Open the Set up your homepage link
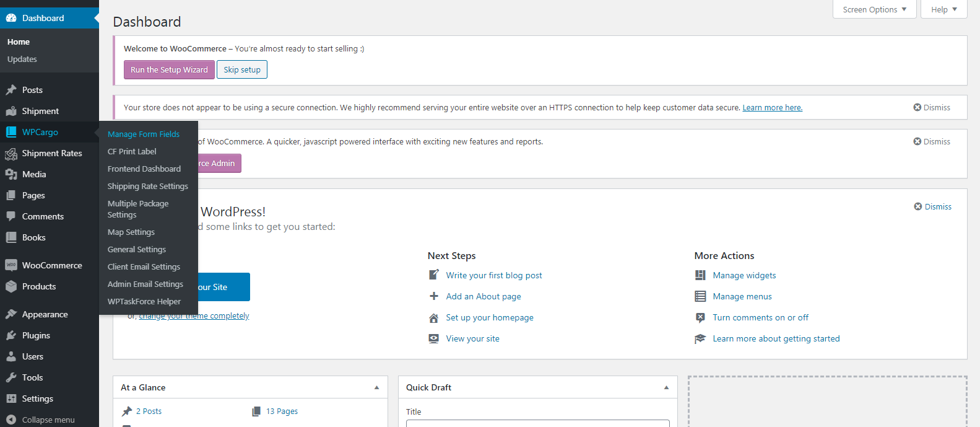Image resolution: width=980 pixels, height=427 pixels. click(490, 317)
